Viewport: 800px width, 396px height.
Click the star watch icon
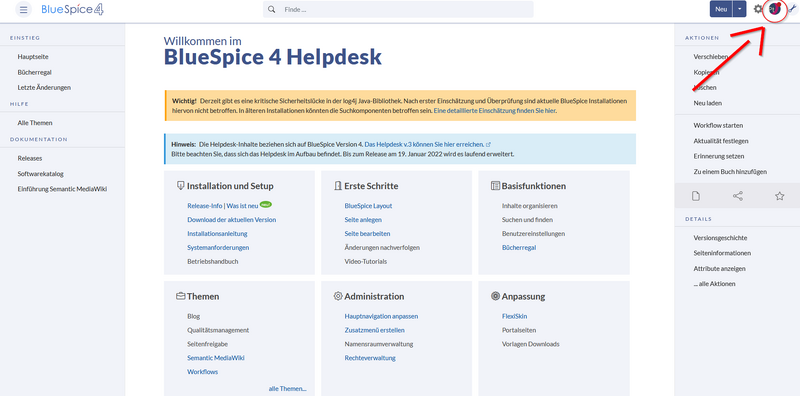click(779, 196)
